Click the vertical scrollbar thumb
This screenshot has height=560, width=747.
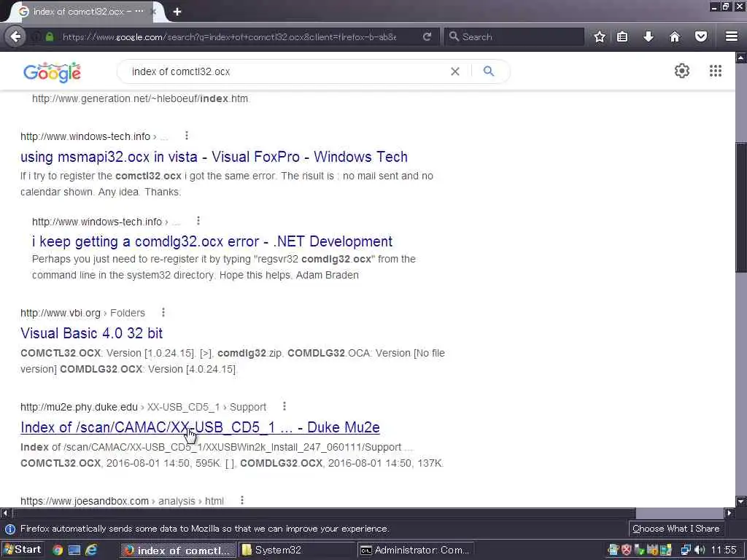click(741, 207)
